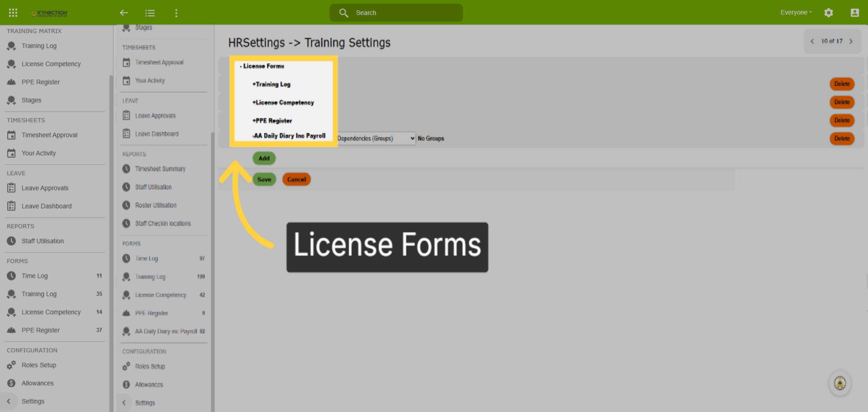Screen dimensions: 868x412
Task: Click the Stages icon in Training Matrix
Action: point(12,100)
